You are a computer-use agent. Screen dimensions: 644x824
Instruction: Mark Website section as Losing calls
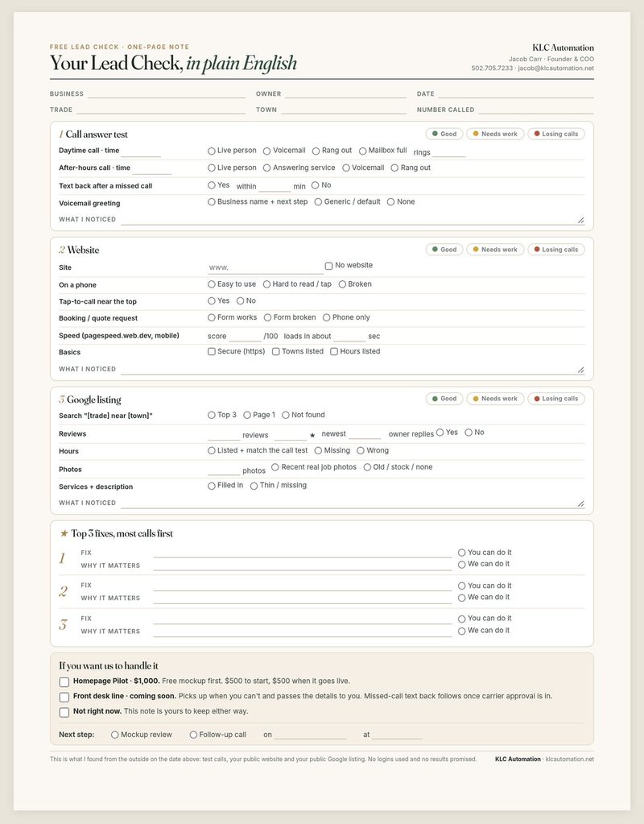coord(555,250)
